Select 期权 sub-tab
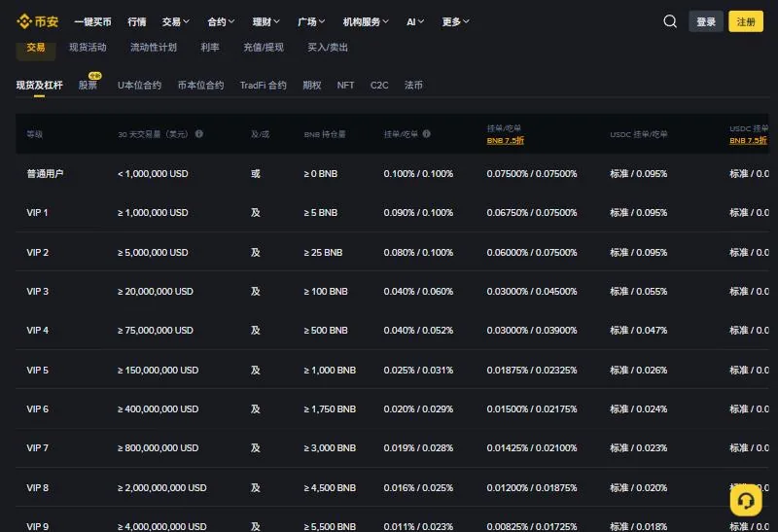This screenshot has height=532, width=778. pos(312,86)
